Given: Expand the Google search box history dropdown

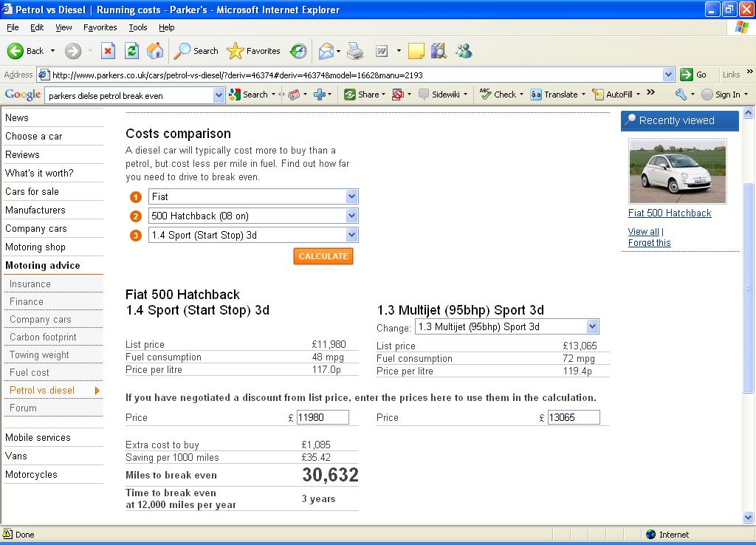Looking at the screenshot, I should (219, 95).
